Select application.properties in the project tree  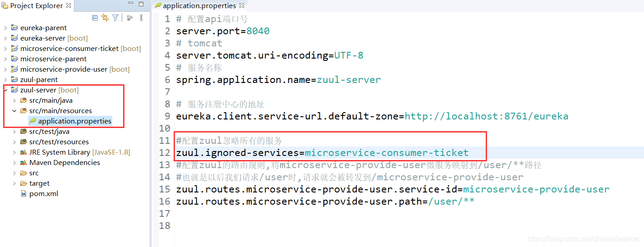[x=75, y=121]
